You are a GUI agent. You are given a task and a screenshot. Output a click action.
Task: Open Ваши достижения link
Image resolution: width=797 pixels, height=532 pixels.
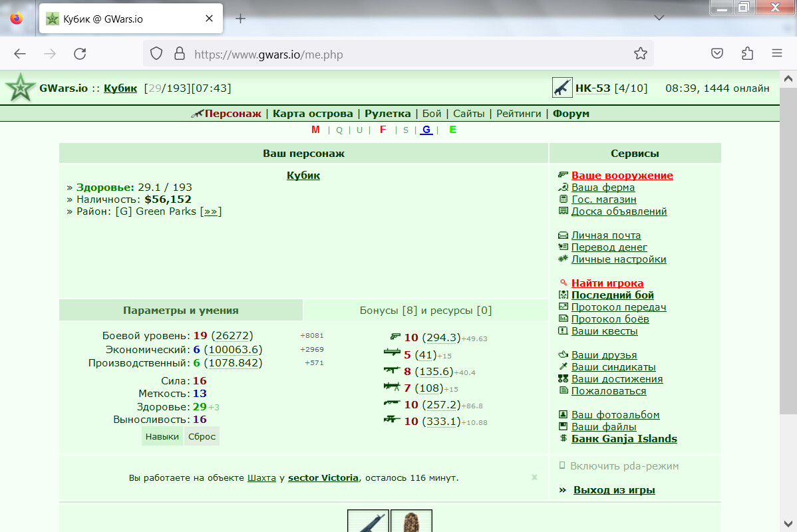coord(617,379)
